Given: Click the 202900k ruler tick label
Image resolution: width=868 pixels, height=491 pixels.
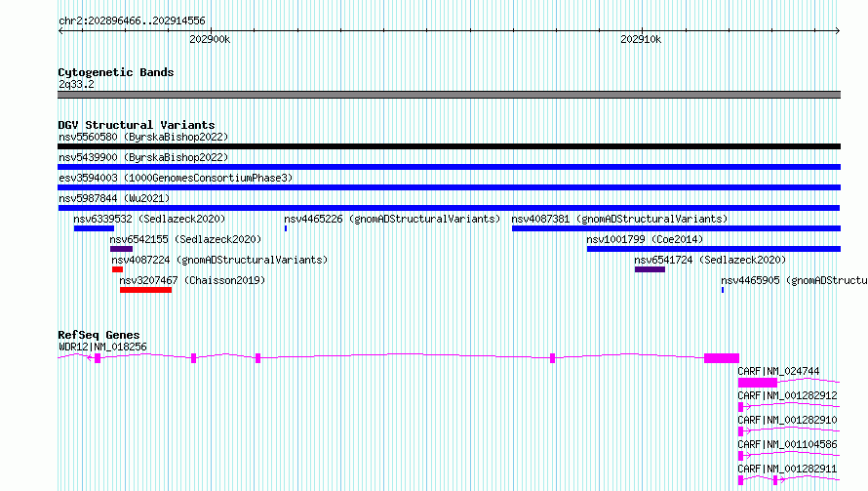Looking at the screenshot, I should [x=210, y=40].
